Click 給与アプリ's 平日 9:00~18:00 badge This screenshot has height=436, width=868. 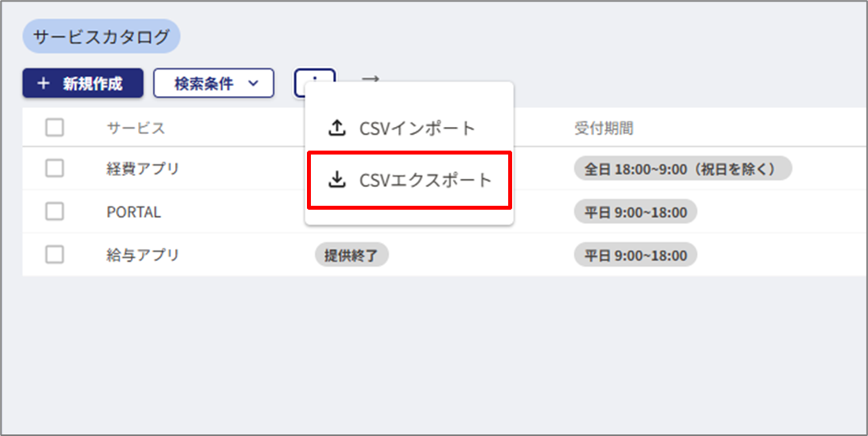click(x=635, y=255)
